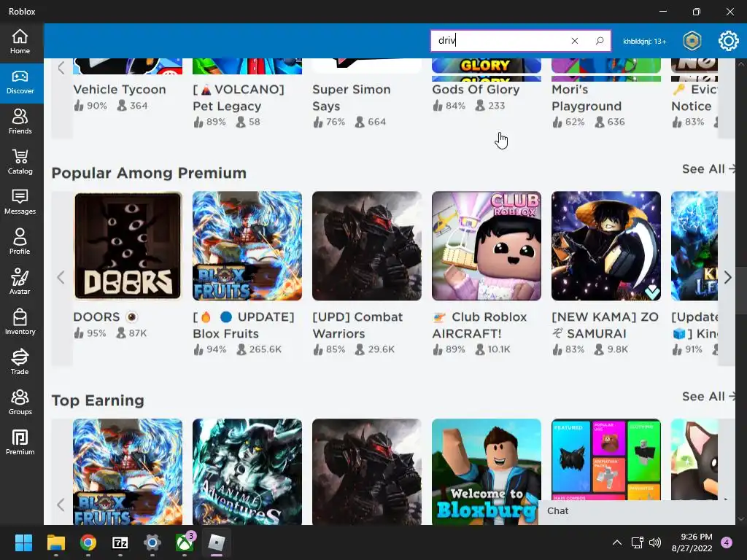Click the [UPD] Combat Warriors title
Screen dimensions: 747x560
pos(357,325)
